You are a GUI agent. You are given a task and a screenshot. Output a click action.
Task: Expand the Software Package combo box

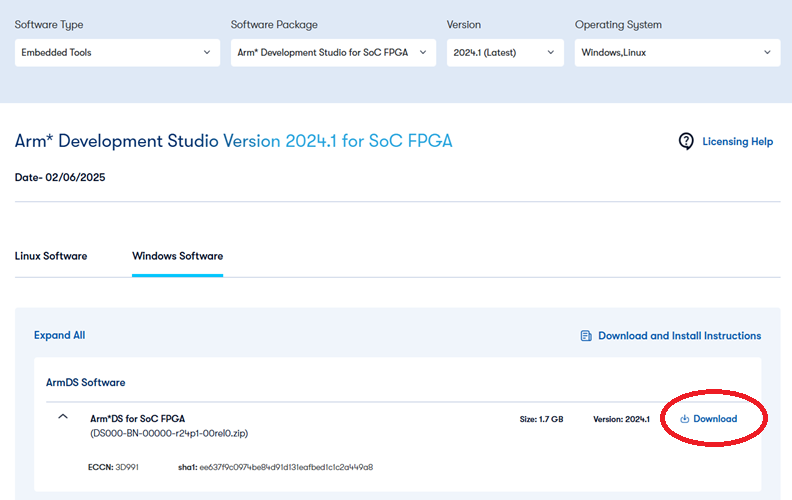tap(333, 52)
